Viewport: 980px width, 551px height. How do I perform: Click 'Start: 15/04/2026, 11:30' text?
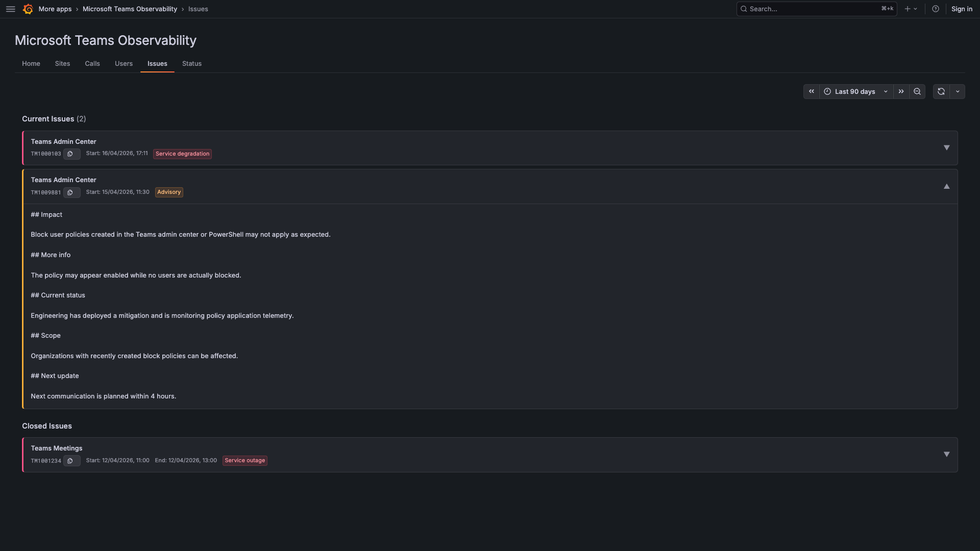(118, 192)
